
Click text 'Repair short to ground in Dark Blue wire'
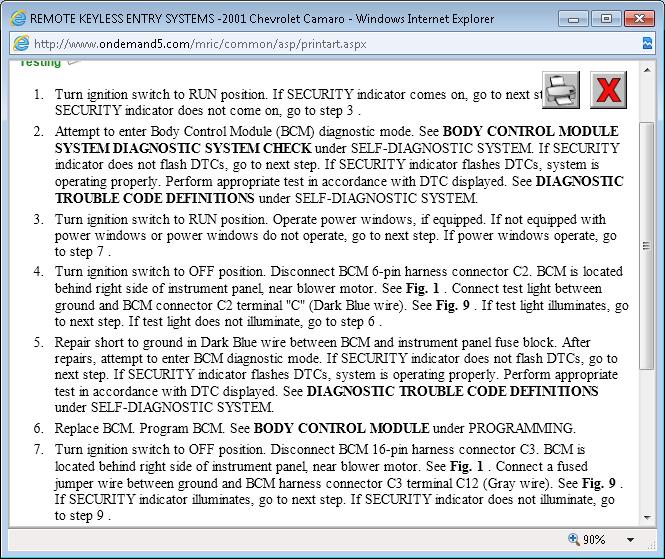click(170, 342)
